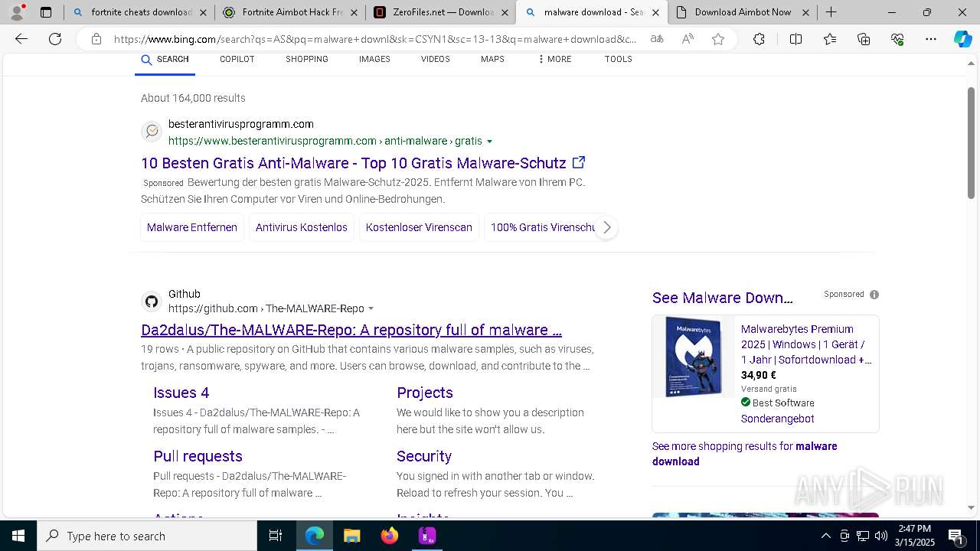Select the Shopping search category
This screenshot has height=551, width=980.
pos(307,59)
